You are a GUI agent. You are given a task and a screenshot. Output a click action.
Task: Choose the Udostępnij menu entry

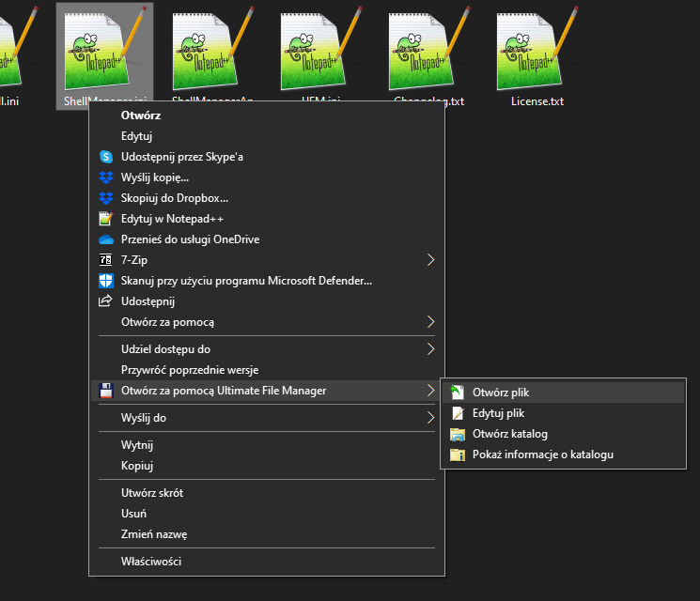tap(267, 301)
